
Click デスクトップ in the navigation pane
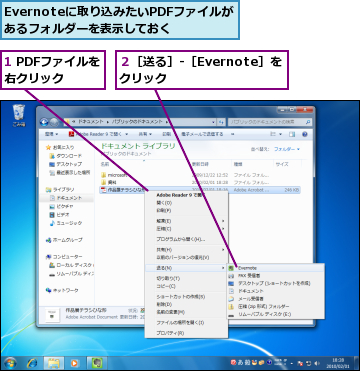[x=65, y=164]
